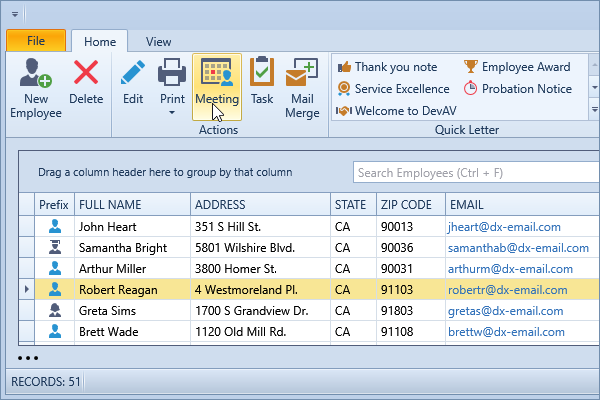Image resolution: width=600 pixels, height=400 pixels.
Task: Click Samantha Bright's graduate prefix icon
Action: click(55, 247)
